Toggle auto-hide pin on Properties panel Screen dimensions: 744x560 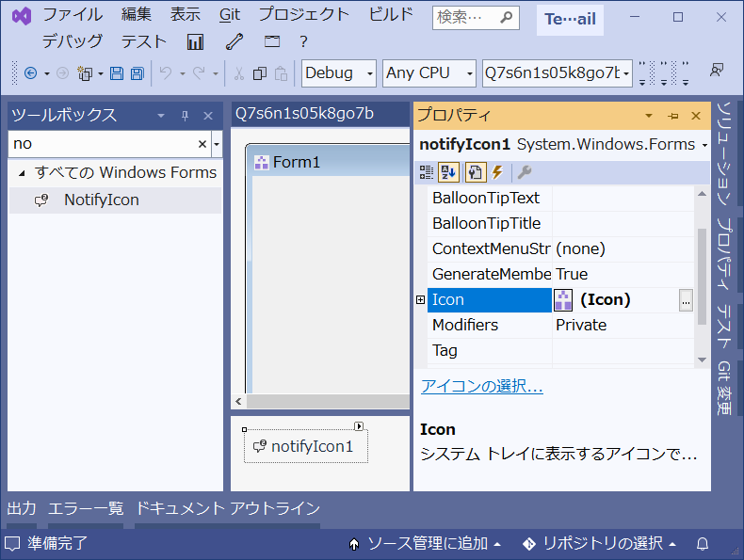(672, 116)
